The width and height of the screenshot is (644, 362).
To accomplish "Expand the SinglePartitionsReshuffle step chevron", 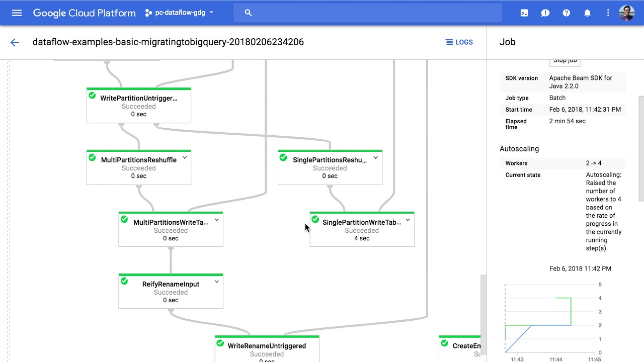I will point(376,158).
